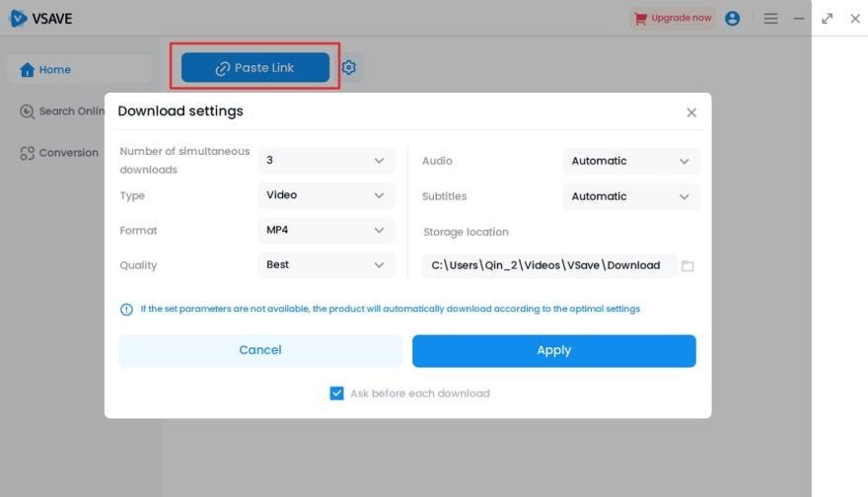Open the user account profile icon
Viewport: 868px width, 497px height.
[x=732, y=18]
